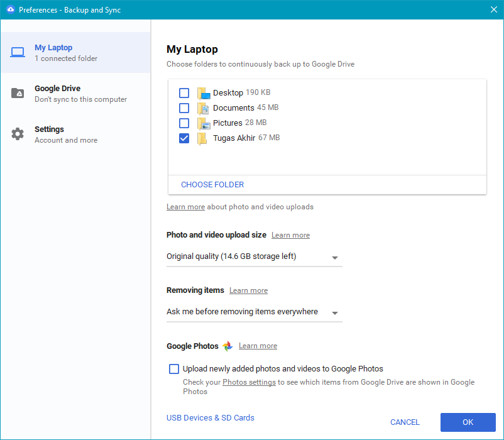Click the Tugas Akhir folder icon
The height and width of the screenshot is (440, 504).
[202, 138]
